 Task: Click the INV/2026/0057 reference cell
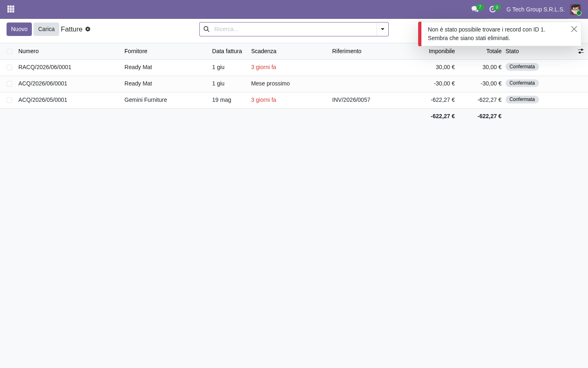[351, 100]
